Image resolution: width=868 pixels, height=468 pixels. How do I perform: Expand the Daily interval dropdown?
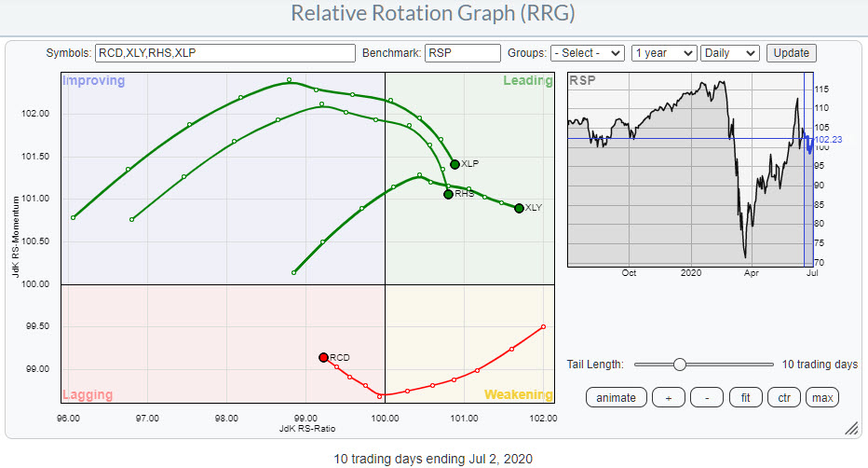[730, 53]
